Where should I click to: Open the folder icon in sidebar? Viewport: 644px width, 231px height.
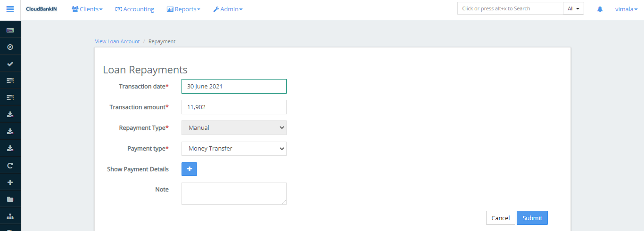click(x=10, y=199)
